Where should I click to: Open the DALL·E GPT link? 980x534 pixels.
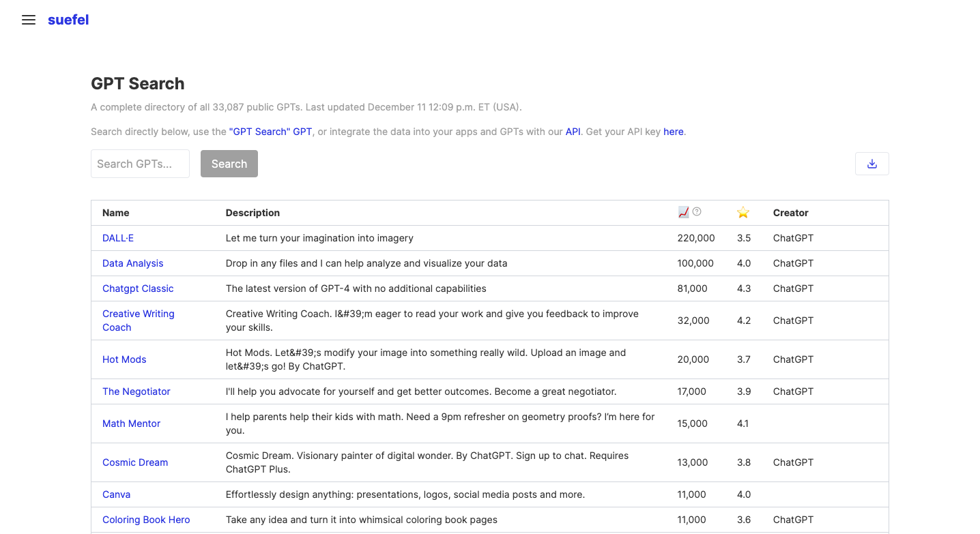click(x=118, y=238)
